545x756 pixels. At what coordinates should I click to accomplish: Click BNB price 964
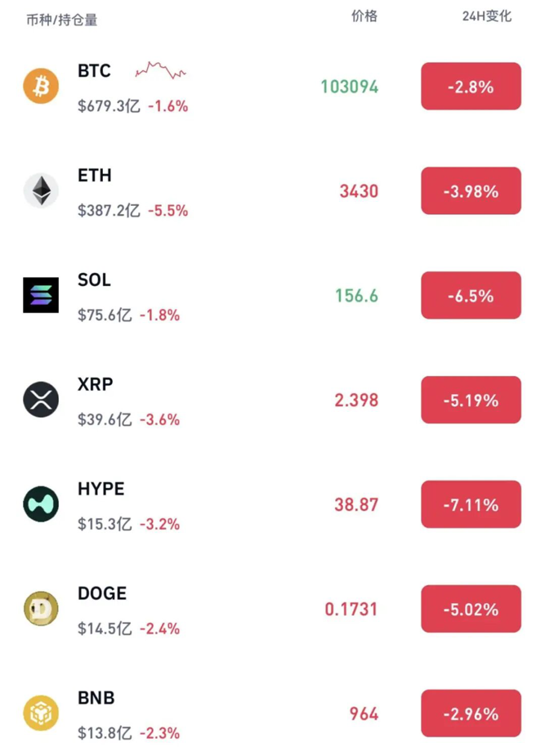pyautogui.click(x=364, y=714)
